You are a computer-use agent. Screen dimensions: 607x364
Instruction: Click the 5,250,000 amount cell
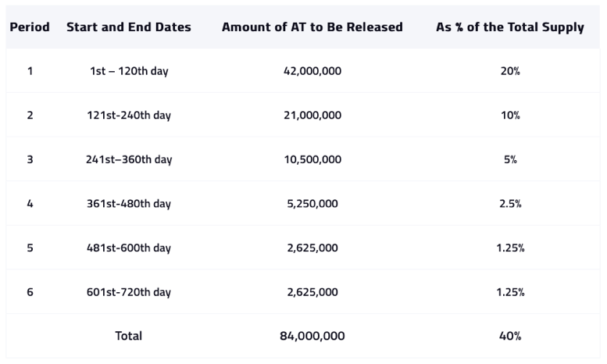coord(312,204)
